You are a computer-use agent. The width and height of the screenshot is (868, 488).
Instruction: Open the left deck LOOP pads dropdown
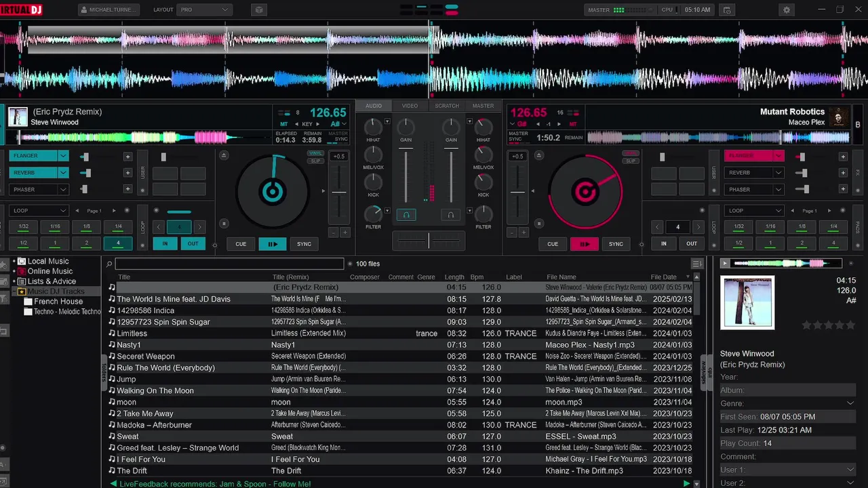pyautogui.click(x=39, y=211)
